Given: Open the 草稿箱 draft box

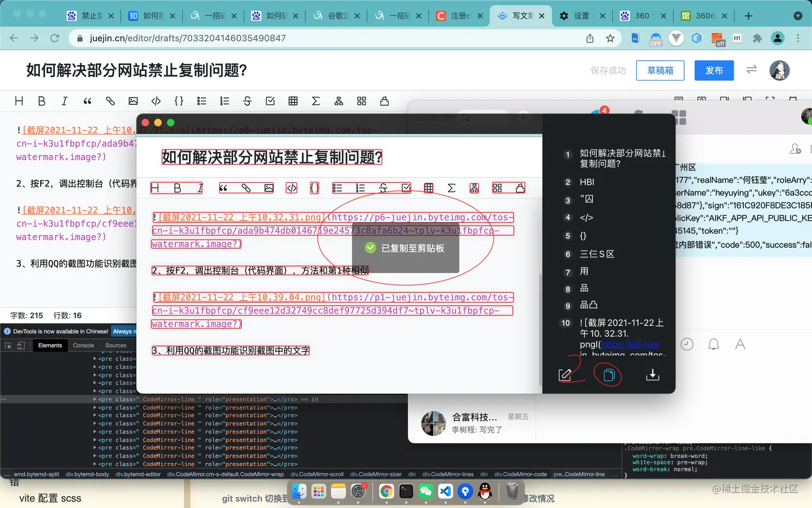Looking at the screenshot, I should click(660, 70).
